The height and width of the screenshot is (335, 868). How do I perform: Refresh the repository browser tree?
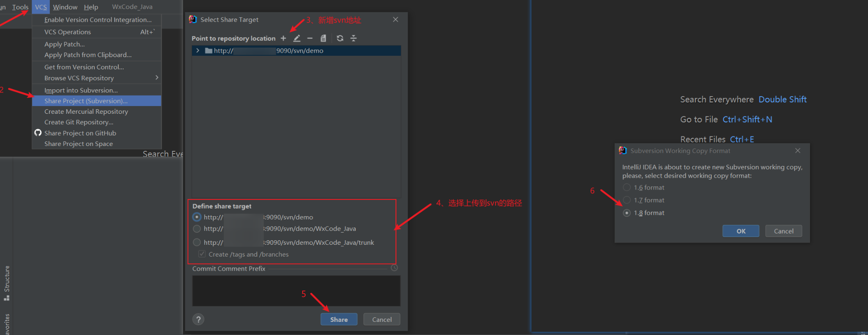340,39
